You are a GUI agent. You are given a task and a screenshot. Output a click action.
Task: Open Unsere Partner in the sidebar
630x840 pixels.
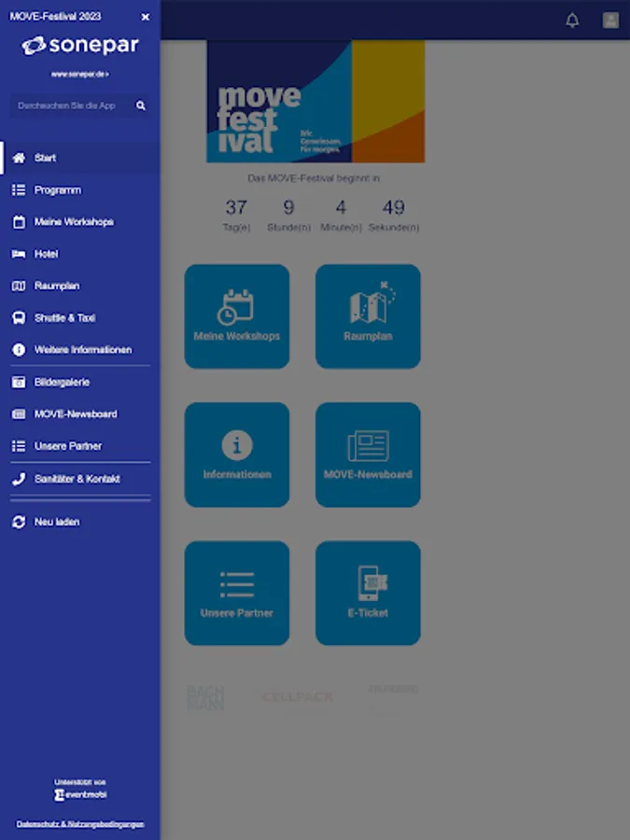[80, 446]
